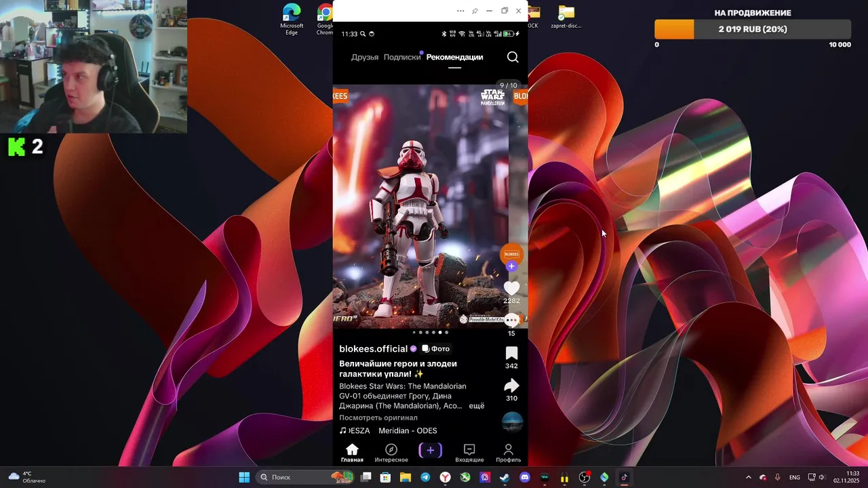This screenshot has height=488, width=868.
Task: Expand the caption with ещё
Action: (477, 406)
